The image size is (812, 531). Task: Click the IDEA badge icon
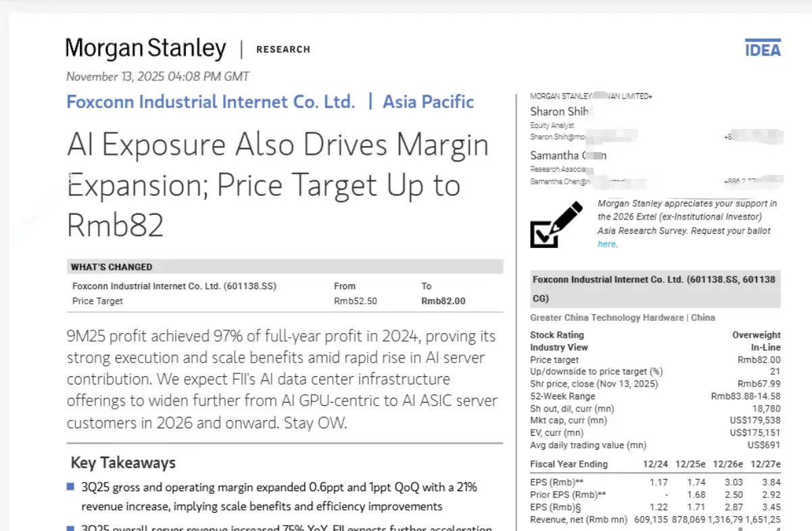tap(763, 49)
